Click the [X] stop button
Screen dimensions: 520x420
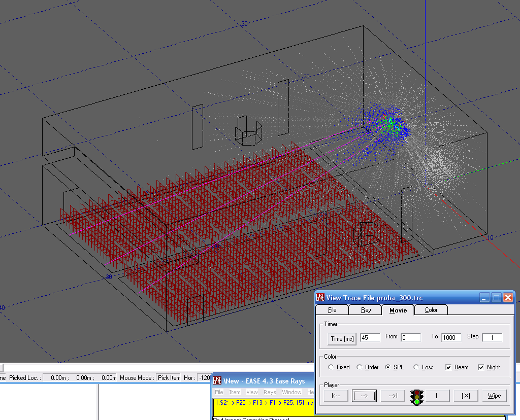[x=466, y=396]
